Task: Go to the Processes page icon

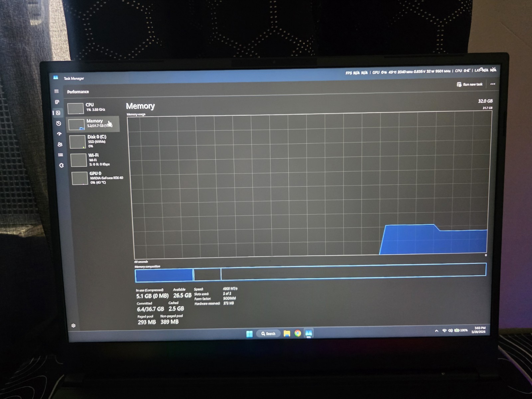Action: (57, 102)
